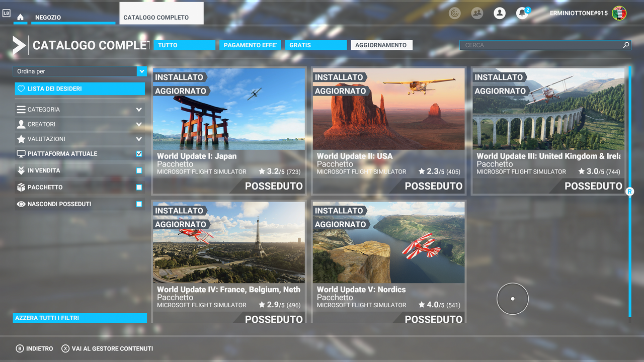This screenshot has height=362, width=644.
Task: Open the achievements target icon
Action: click(x=455, y=13)
